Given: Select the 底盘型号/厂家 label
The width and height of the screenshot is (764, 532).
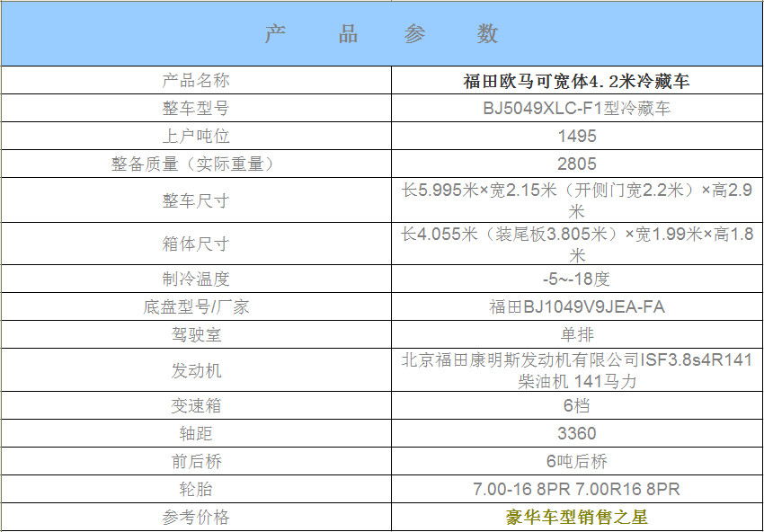Looking at the screenshot, I should (x=196, y=307).
